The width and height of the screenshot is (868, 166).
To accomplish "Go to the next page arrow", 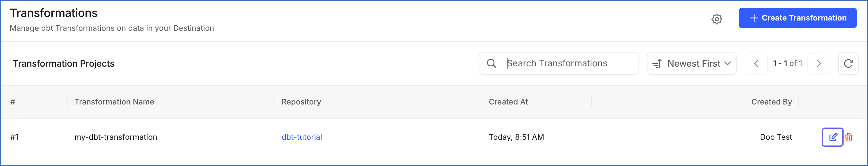I will coord(819,63).
